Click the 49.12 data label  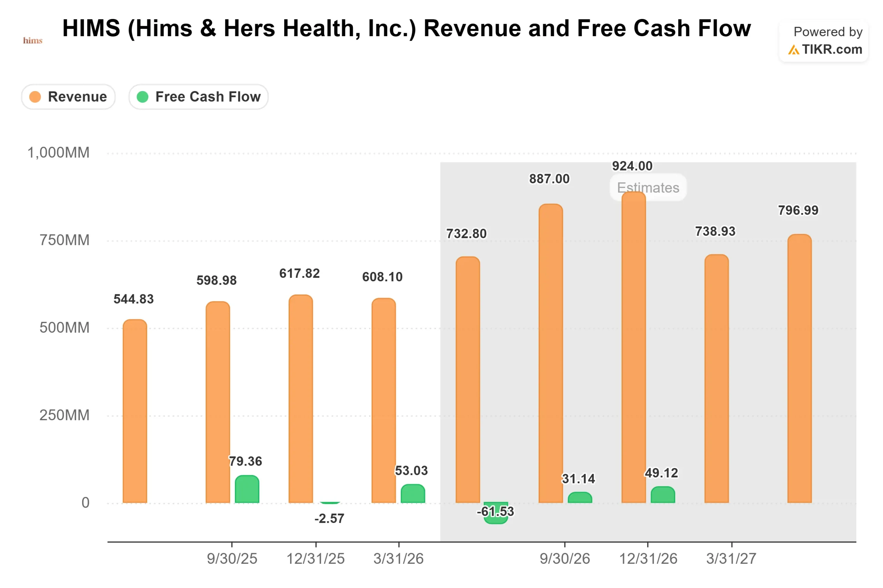(x=662, y=474)
